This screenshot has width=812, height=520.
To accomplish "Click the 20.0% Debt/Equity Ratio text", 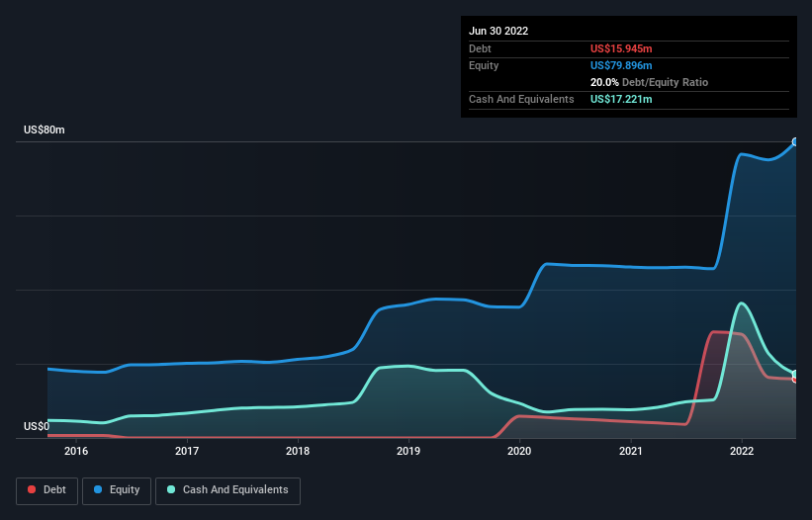I will point(649,82).
